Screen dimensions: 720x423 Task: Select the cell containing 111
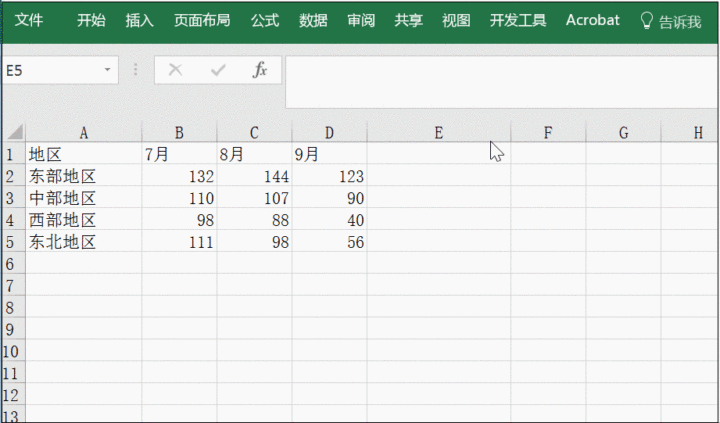point(179,242)
